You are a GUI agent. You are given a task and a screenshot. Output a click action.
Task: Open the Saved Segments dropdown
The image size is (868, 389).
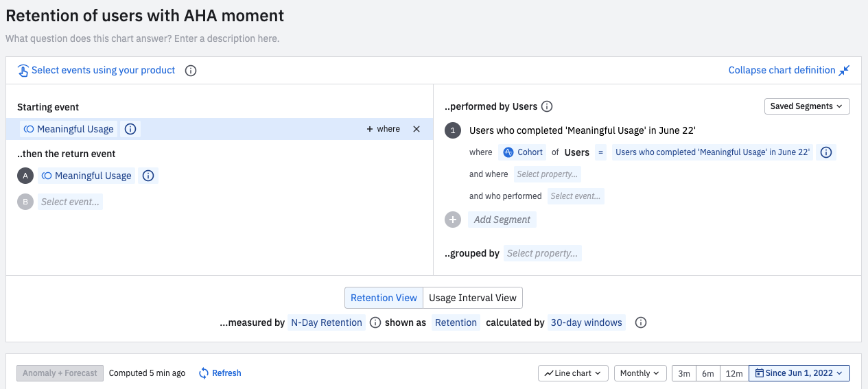tap(806, 106)
